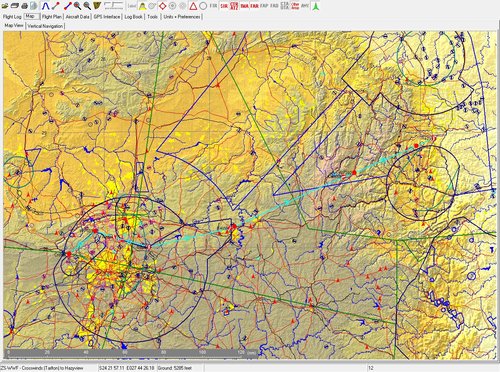Toggle the red triangle airfield display

(193, 6)
